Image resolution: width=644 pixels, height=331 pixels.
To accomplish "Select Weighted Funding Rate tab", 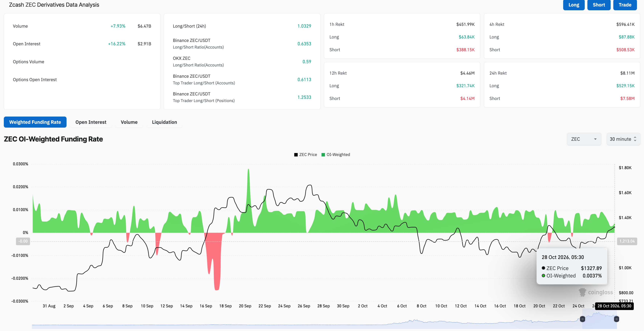I will [x=35, y=122].
